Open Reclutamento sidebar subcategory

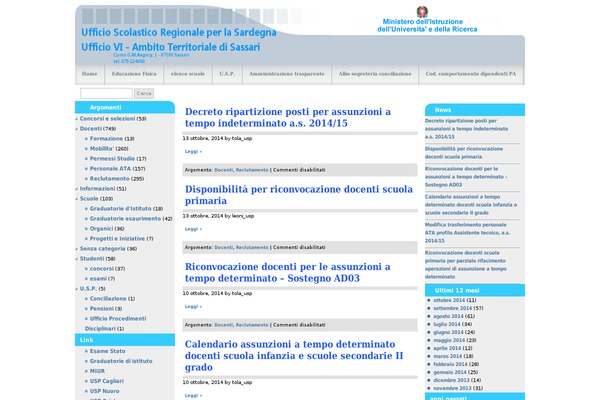[x=110, y=178]
